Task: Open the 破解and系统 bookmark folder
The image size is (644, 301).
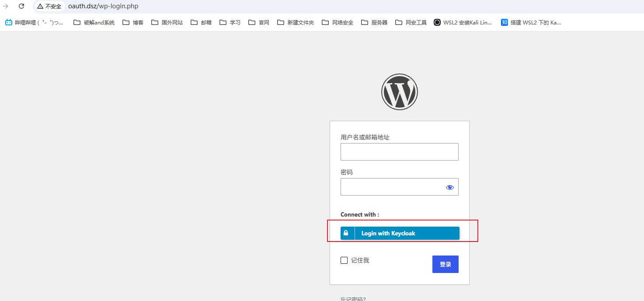Action: click(94, 22)
